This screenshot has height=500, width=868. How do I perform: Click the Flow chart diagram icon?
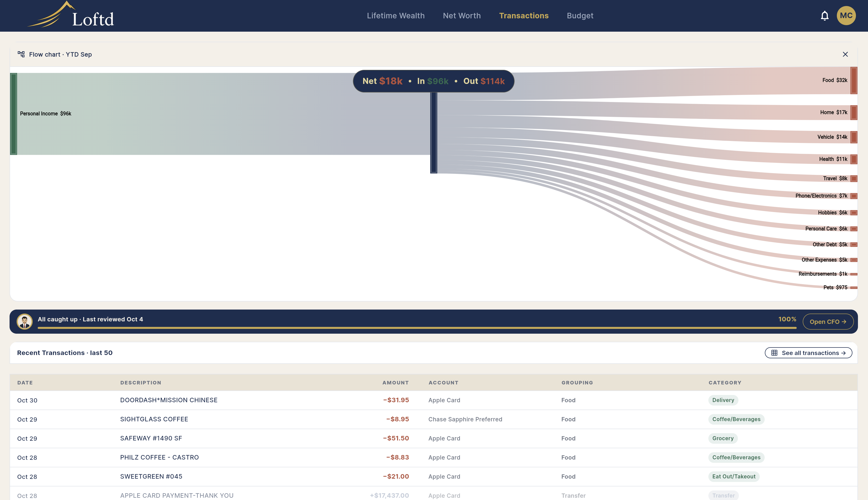[x=21, y=54]
